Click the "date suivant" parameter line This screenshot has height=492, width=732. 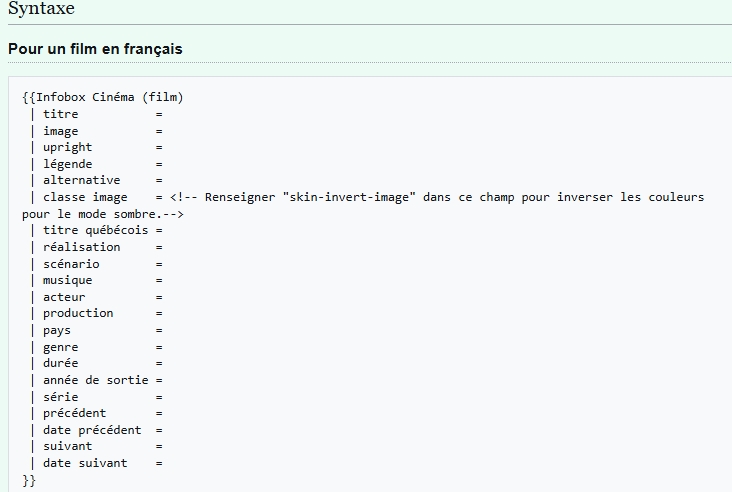85,463
